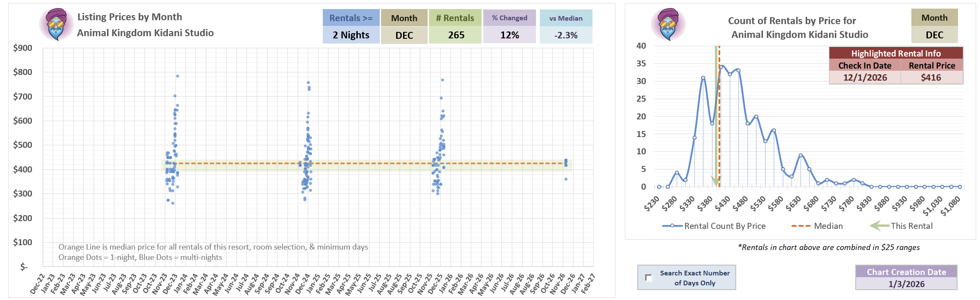The image size is (980, 300).
Task: Click the green arrow icon in the This Rental legend
Action: [x=879, y=226]
